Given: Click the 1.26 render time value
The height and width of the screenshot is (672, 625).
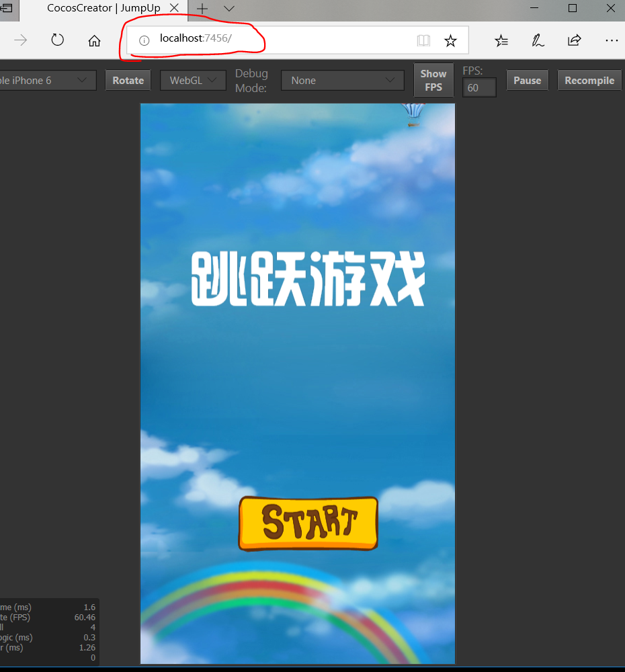Looking at the screenshot, I should pos(87,648).
